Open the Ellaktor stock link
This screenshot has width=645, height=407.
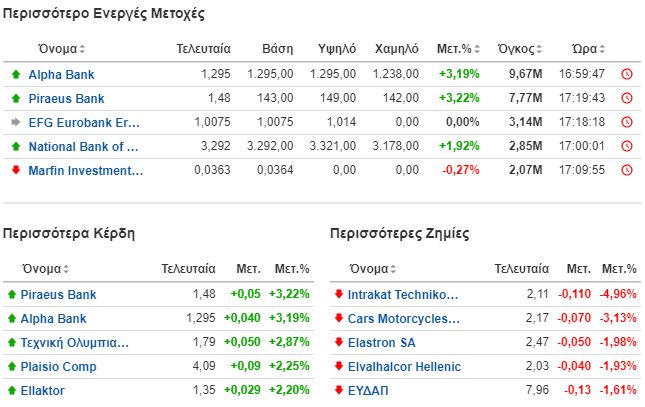coord(44,391)
